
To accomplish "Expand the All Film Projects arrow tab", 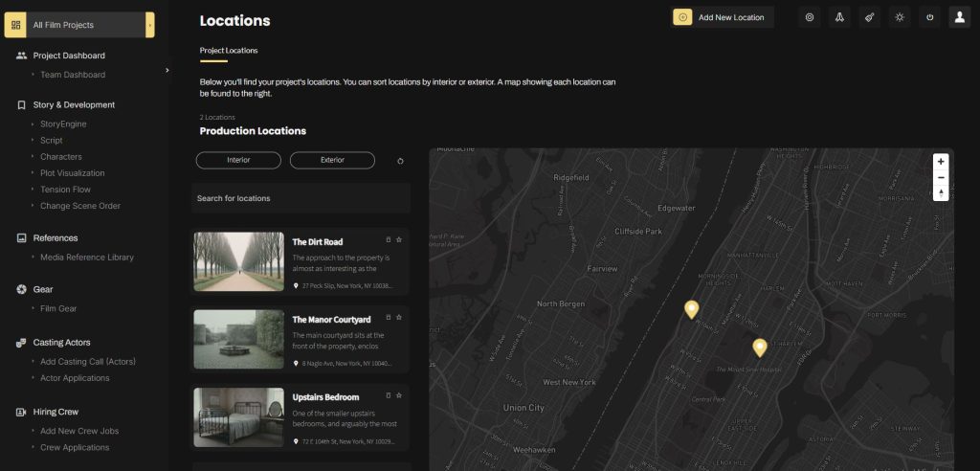I will pos(150,25).
